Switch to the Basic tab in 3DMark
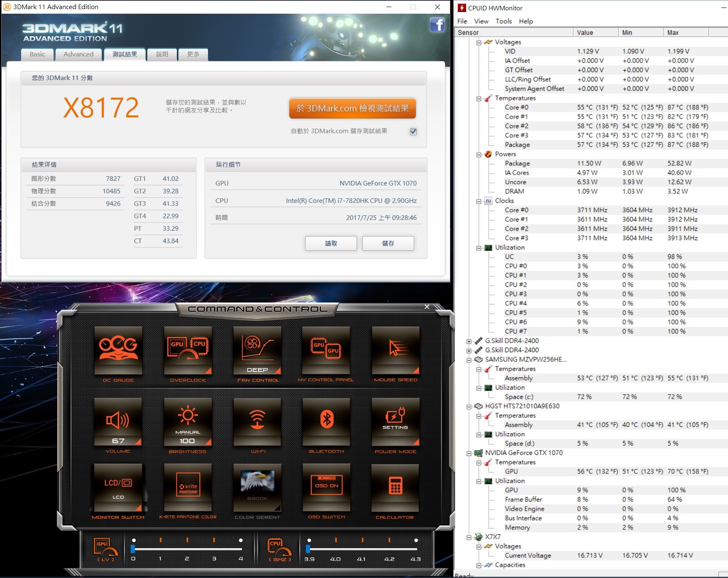Viewport: 728px width, 578px height. pyautogui.click(x=37, y=54)
